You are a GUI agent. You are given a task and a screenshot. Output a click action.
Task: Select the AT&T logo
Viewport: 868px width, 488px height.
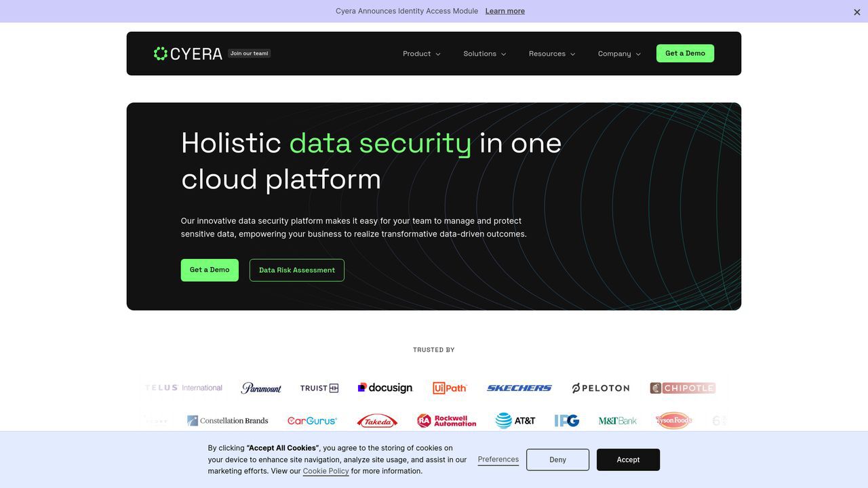pos(515,421)
